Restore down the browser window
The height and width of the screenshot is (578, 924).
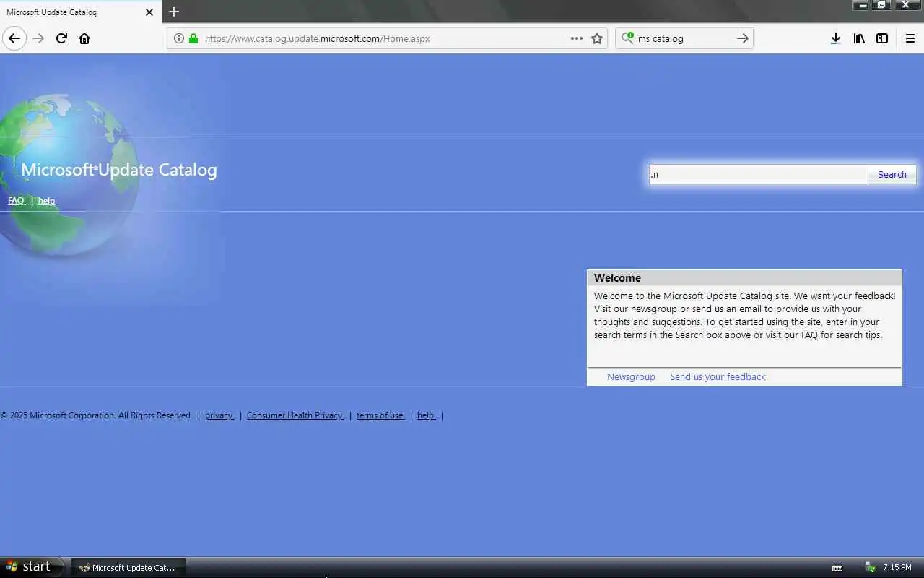(882, 5)
